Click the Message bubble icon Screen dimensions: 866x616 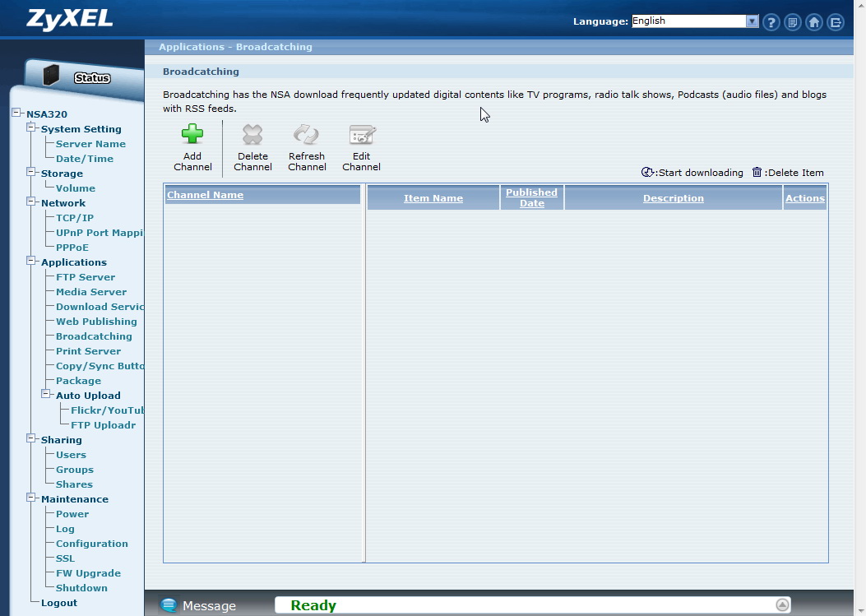point(169,605)
